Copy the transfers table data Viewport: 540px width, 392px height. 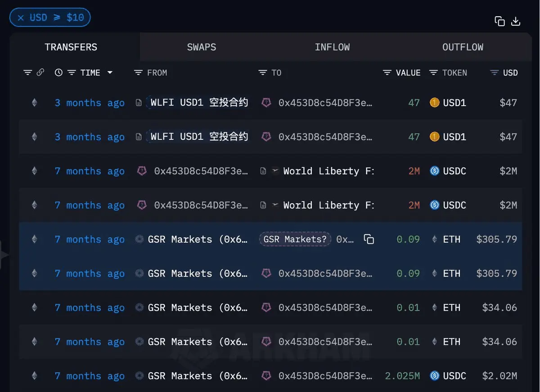point(499,21)
